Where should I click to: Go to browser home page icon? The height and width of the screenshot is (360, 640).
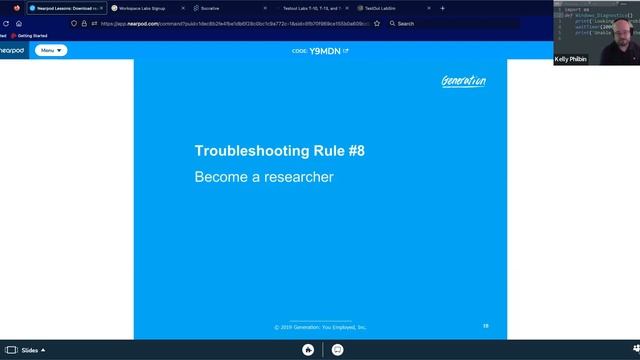[x=19, y=24]
